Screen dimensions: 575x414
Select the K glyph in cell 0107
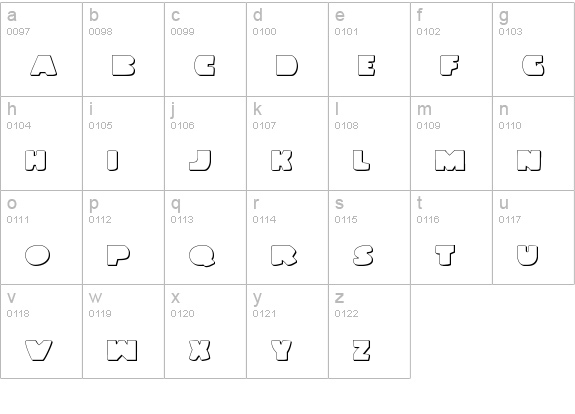tap(282, 160)
